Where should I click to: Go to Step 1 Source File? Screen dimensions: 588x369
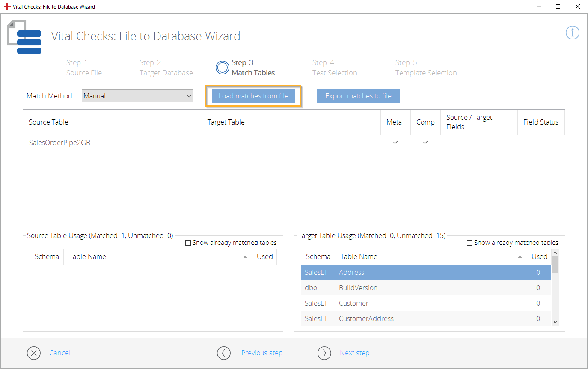[x=84, y=68]
